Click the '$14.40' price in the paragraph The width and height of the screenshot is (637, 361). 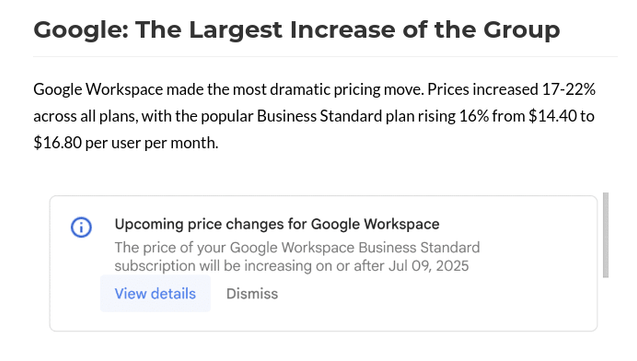[x=552, y=116]
